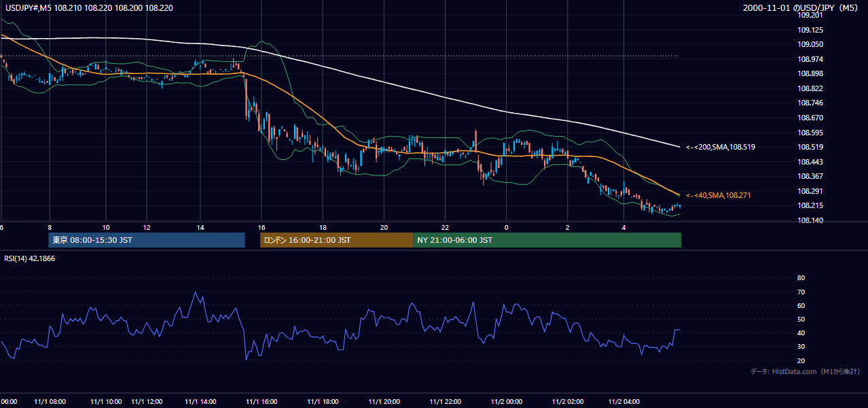This screenshot has width=868, height=408.
Task: Click hour label 16 under price chart
Action: [x=261, y=227]
